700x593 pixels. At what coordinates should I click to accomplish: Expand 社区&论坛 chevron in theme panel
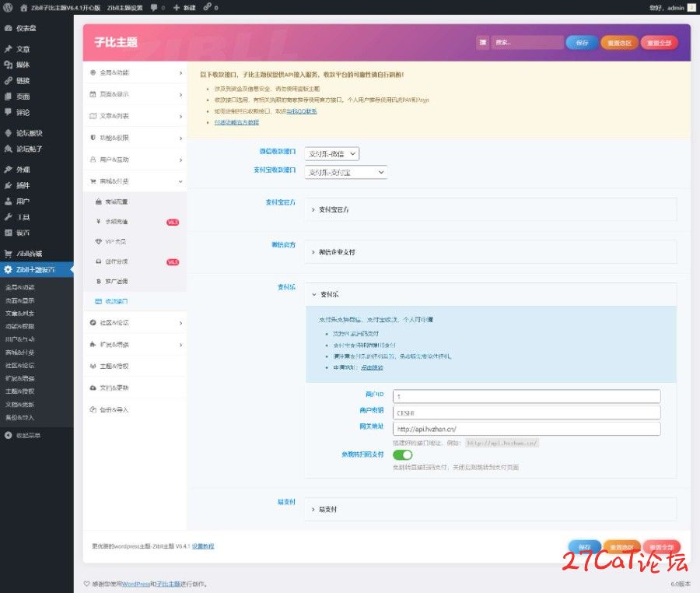(180, 323)
